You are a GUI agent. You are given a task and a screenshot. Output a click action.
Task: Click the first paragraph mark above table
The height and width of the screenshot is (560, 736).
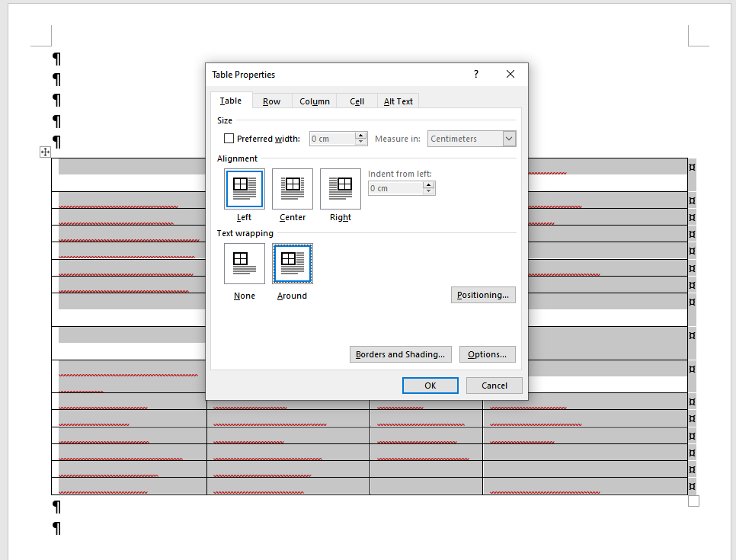click(x=56, y=59)
